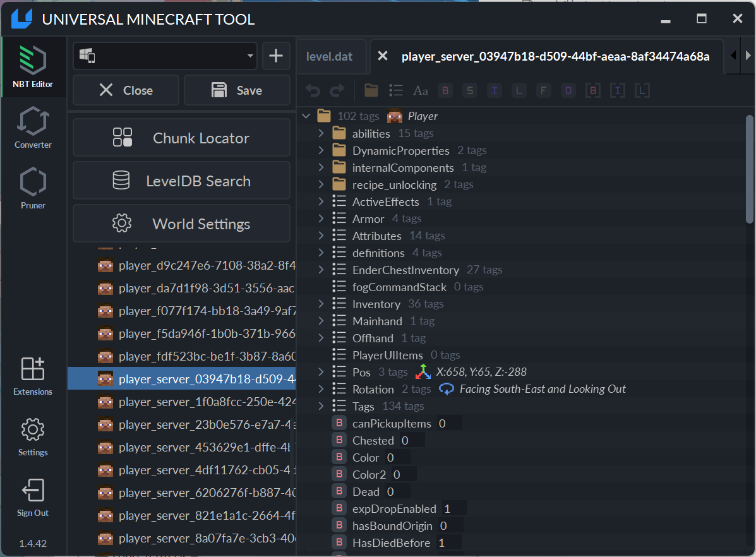Add a byte array tag bracketed B

[592, 90]
